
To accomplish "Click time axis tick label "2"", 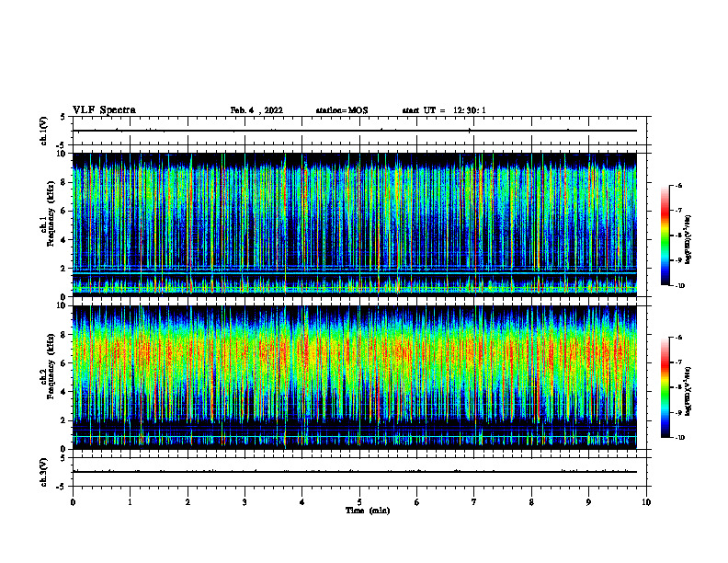I will pos(188,502).
